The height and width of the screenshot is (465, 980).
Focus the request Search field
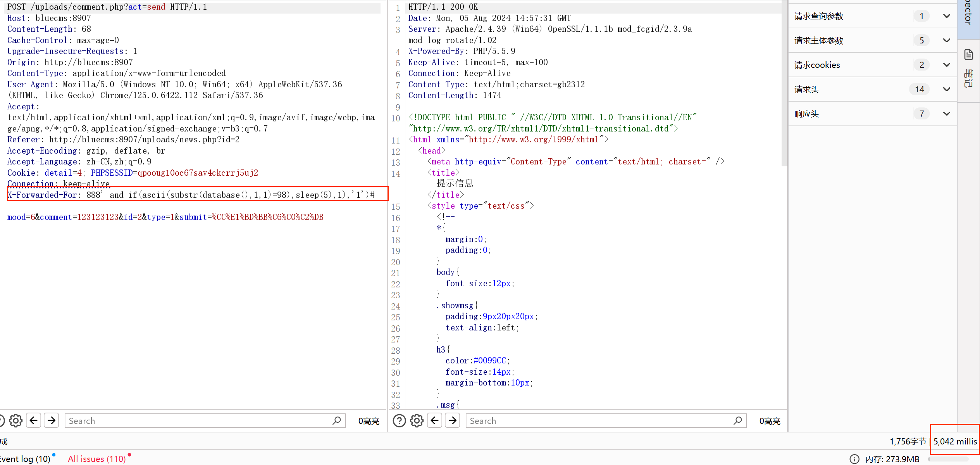[x=205, y=421]
